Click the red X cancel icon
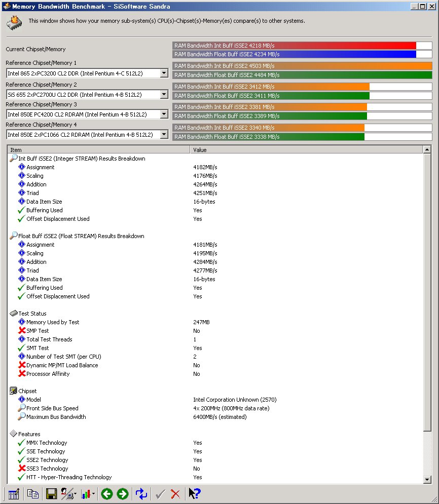 175,494
